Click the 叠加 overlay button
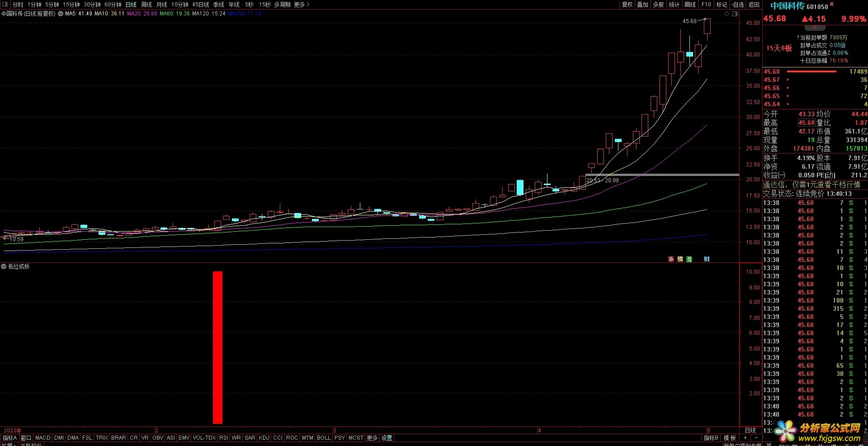868x446 pixels. click(x=643, y=5)
